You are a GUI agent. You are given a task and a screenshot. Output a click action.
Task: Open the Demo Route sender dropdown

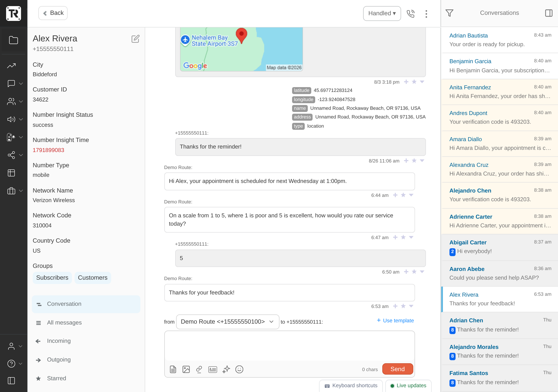228,322
